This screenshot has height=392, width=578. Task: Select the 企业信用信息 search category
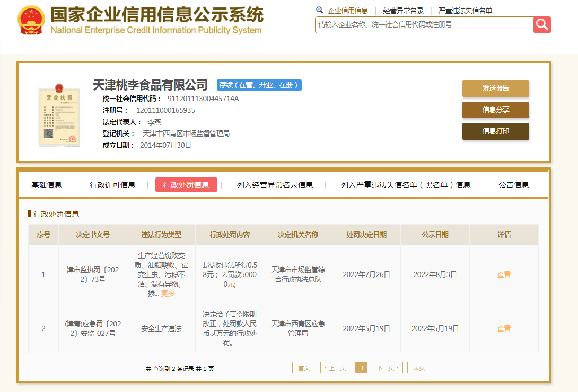coord(348,11)
